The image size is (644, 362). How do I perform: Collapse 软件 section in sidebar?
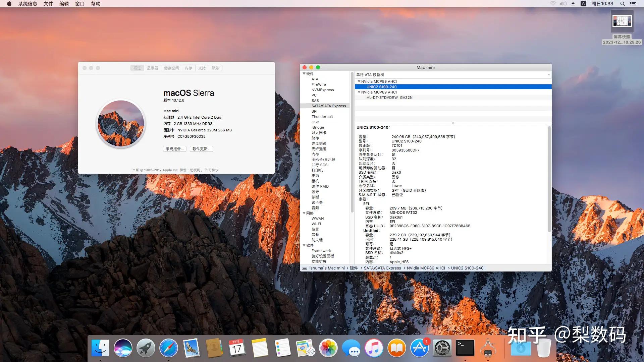point(304,245)
